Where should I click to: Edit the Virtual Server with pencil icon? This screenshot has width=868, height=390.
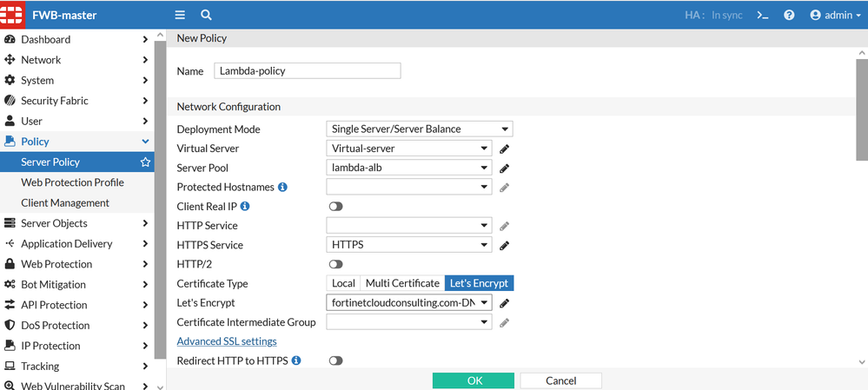(504, 149)
